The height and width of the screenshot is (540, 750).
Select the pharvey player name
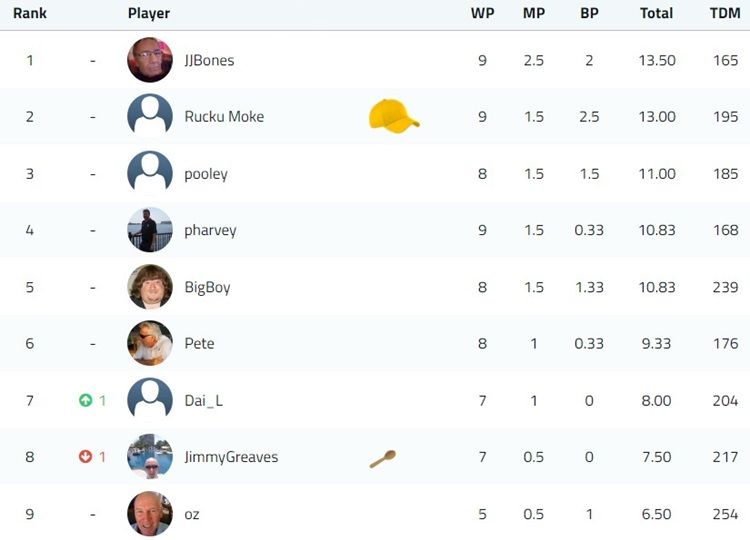coord(210,231)
